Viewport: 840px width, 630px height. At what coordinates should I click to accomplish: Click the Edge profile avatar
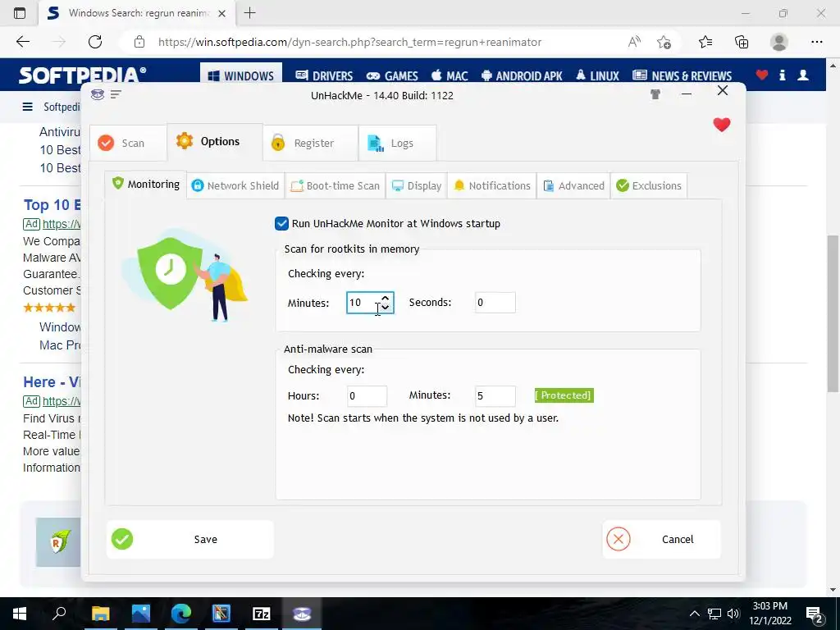[x=779, y=42]
